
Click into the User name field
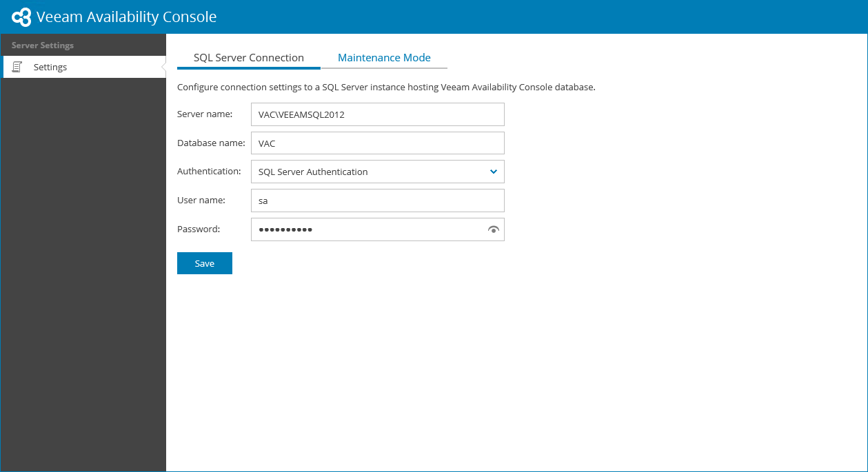(x=378, y=201)
